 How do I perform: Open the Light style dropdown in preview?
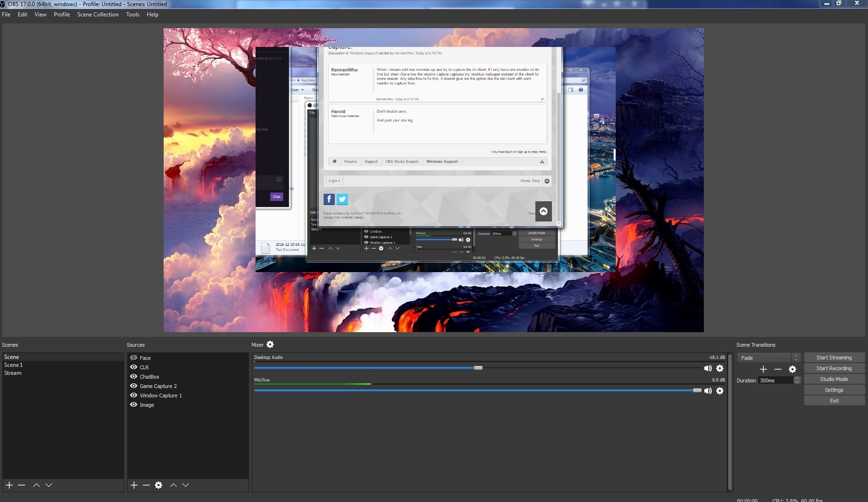pos(334,181)
